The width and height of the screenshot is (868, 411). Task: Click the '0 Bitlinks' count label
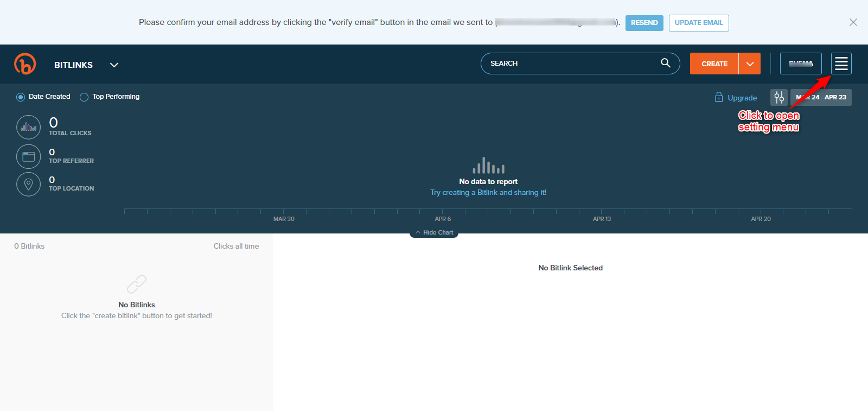pyautogui.click(x=29, y=246)
